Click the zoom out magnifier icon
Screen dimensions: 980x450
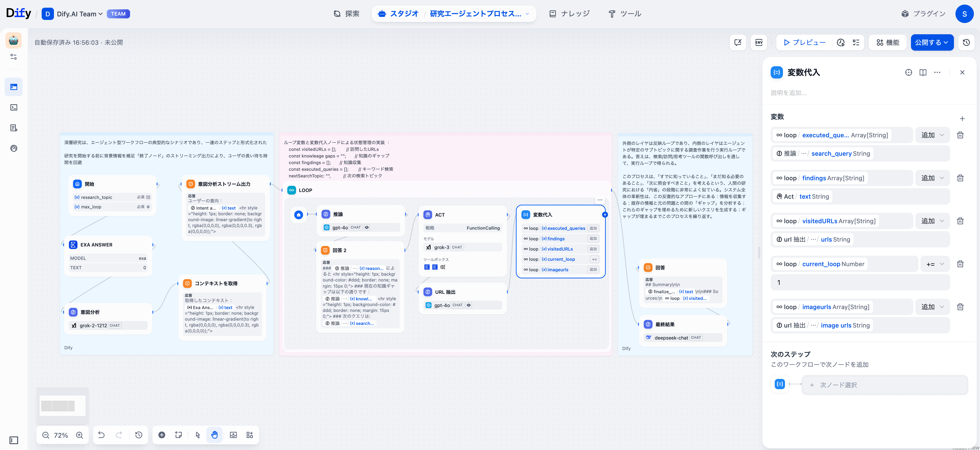click(x=46, y=435)
